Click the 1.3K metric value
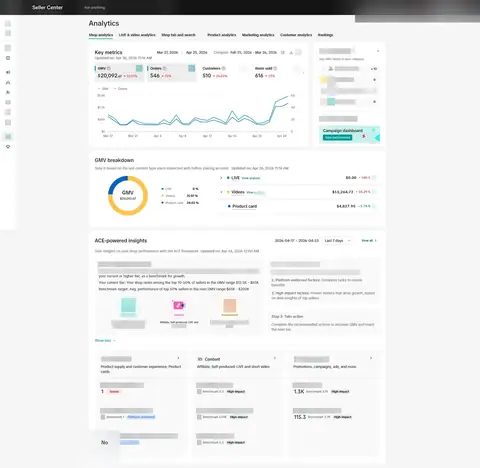Screen dimensions: 480x468 299,392
